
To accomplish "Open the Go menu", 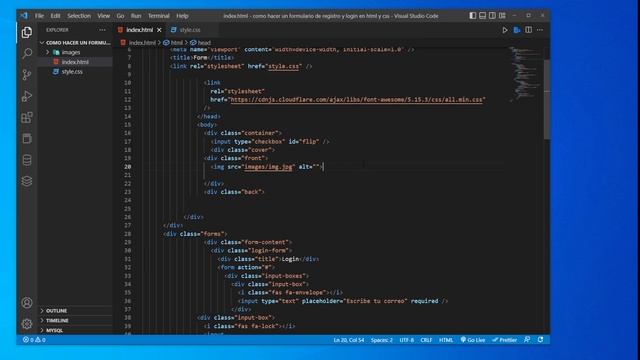I will click(x=120, y=16).
